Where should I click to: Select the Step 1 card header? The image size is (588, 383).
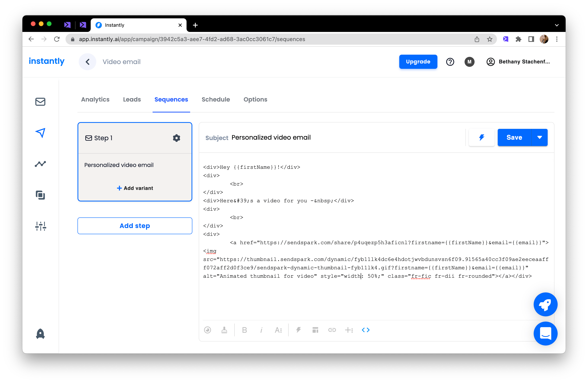(x=135, y=138)
